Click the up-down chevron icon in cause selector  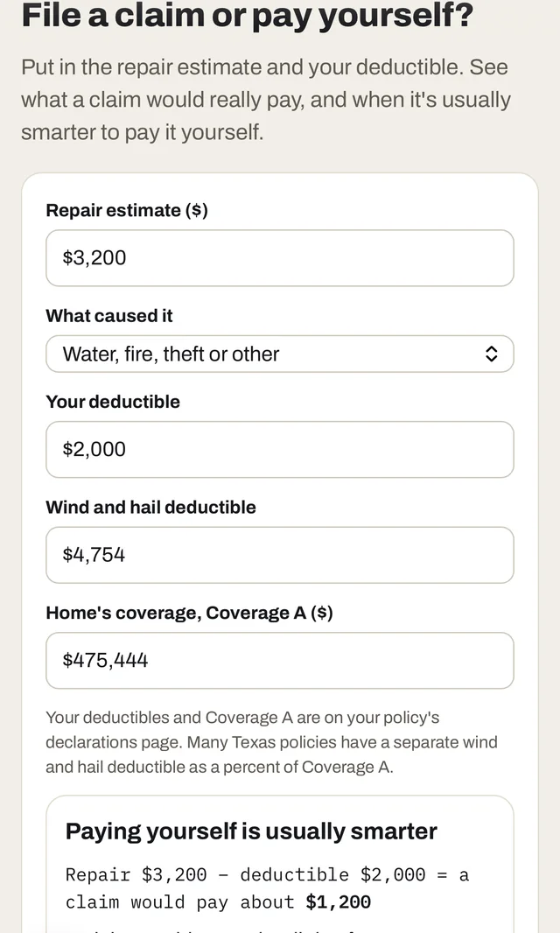[491, 354]
